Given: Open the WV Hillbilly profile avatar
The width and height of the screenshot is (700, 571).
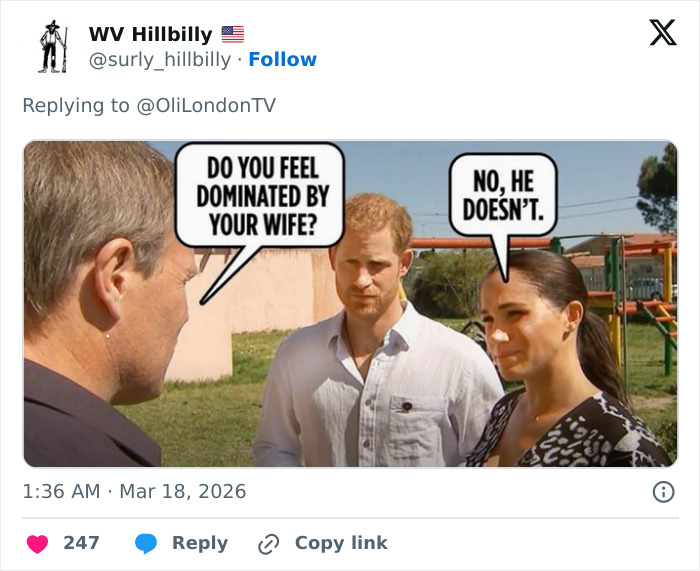Looking at the screenshot, I should pos(52,47).
